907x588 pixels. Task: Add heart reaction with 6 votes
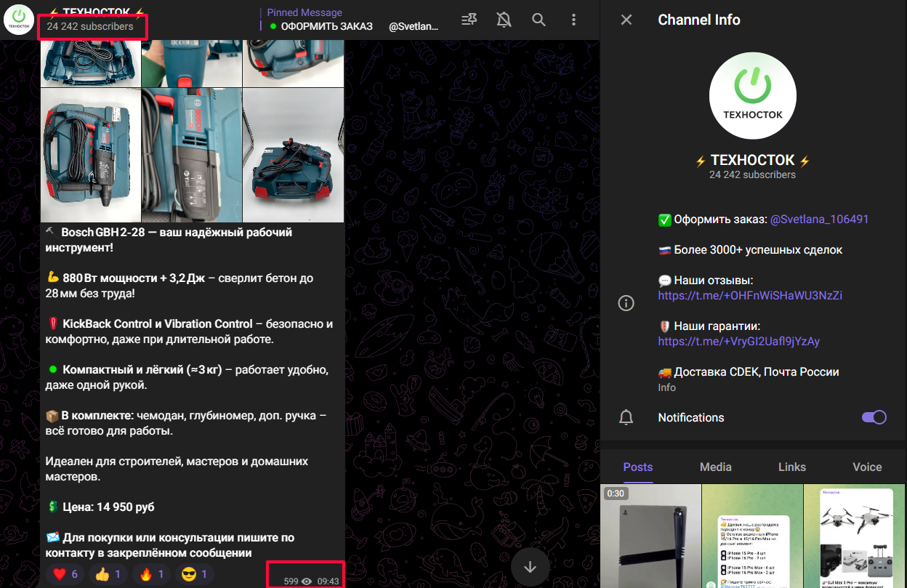pyautogui.click(x=65, y=574)
